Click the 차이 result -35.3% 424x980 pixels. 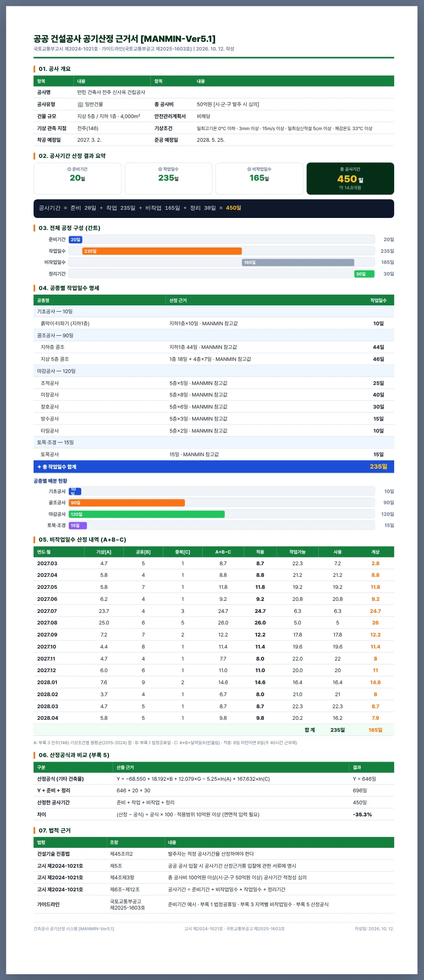coord(362,815)
